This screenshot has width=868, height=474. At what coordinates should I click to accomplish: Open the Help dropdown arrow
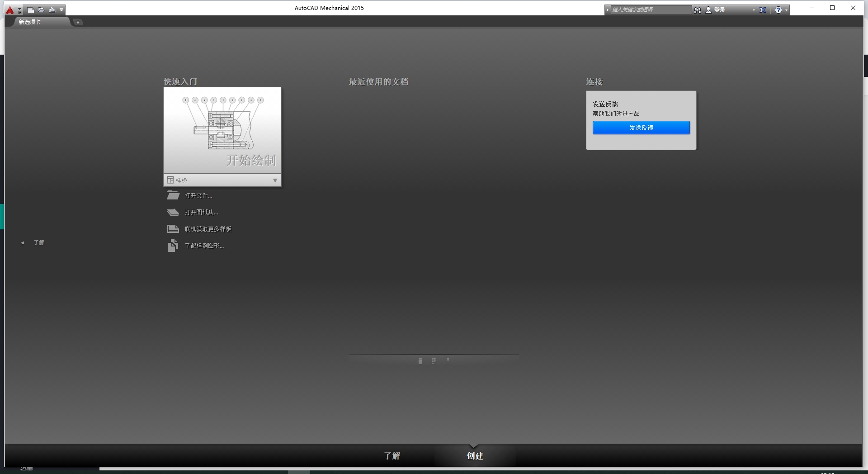[787, 10]
